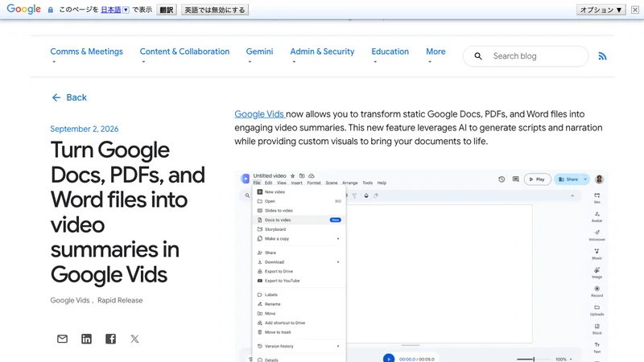Image resolution: width=644 pixels, height=362 pixels.
Task: Open the Image tool in the sidebar
Action: [x=597, y=273]
